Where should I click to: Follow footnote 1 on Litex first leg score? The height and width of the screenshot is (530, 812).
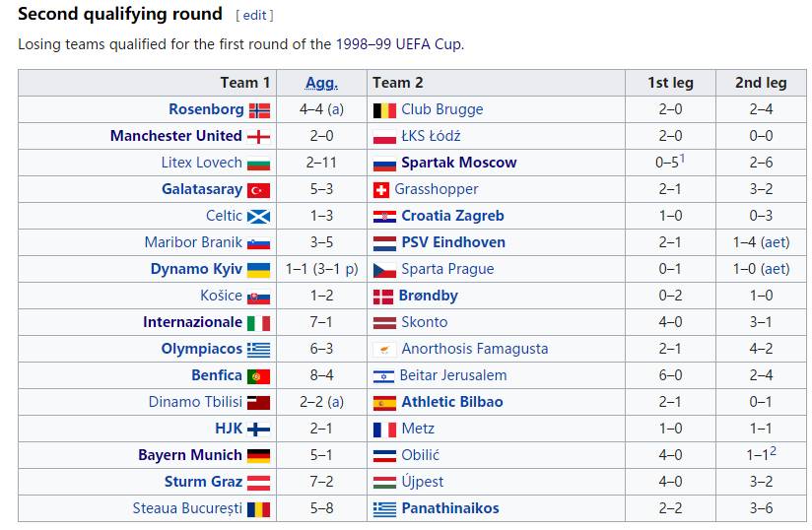[x=682, y=158]
